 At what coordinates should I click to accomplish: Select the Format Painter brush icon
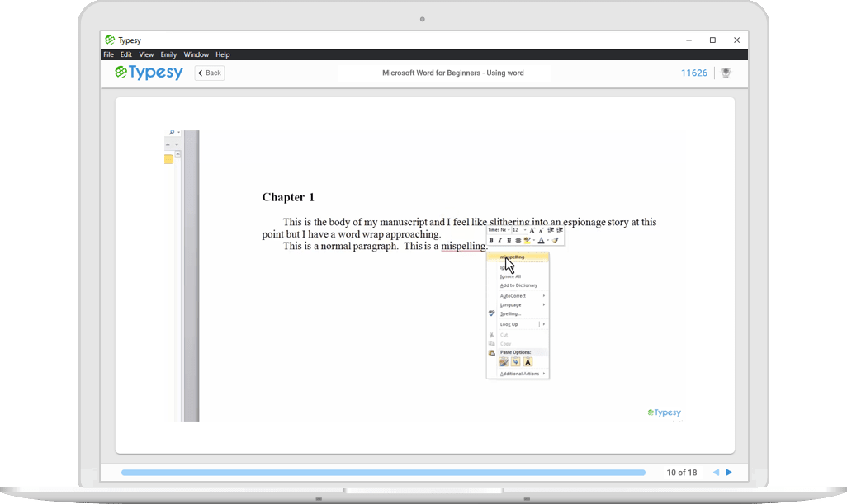point(556,240)
